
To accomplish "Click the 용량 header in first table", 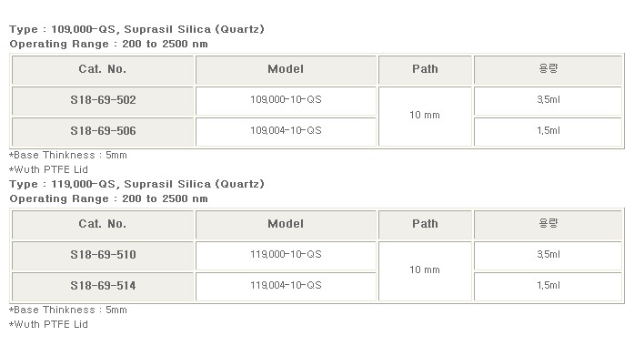I will (548, 70).
